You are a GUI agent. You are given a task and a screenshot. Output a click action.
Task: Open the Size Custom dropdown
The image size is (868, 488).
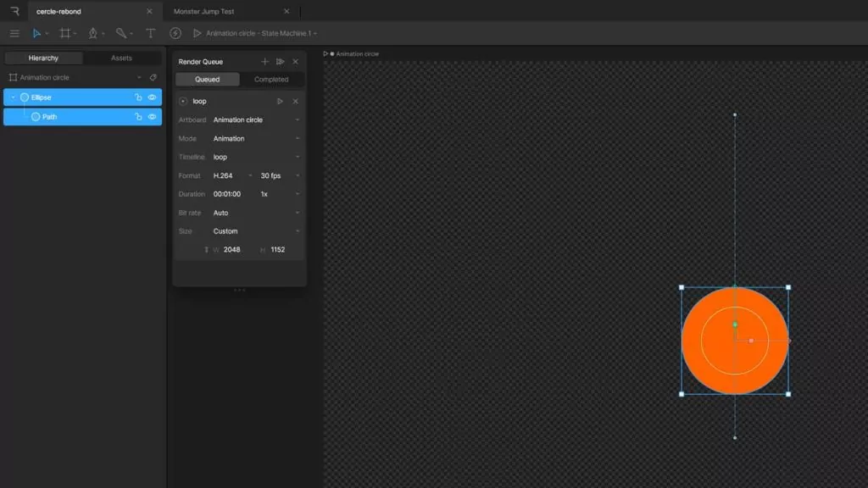point(298,231)
